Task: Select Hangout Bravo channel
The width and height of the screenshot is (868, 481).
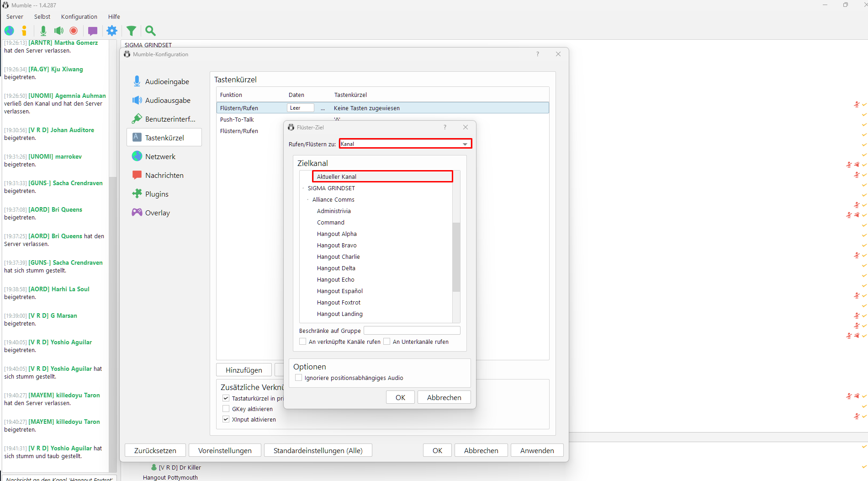Action: pos(337,245)
